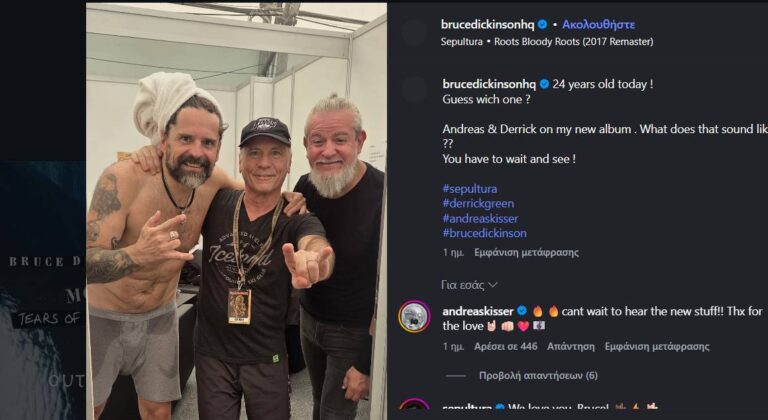Follow the account via Ακολουθήστε
The image size is (768, 420).
pyautogui.click(x=599, y=24)
